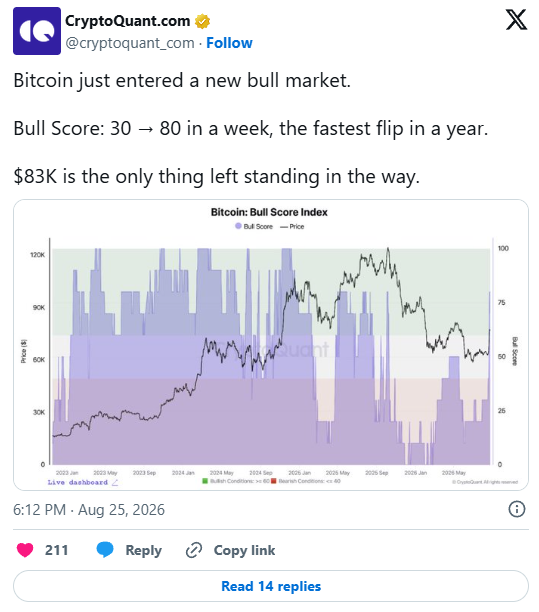Click the green Bullish Conditions swatch
This screenshot has height=612, width=539.
click(x=205, y=481)
